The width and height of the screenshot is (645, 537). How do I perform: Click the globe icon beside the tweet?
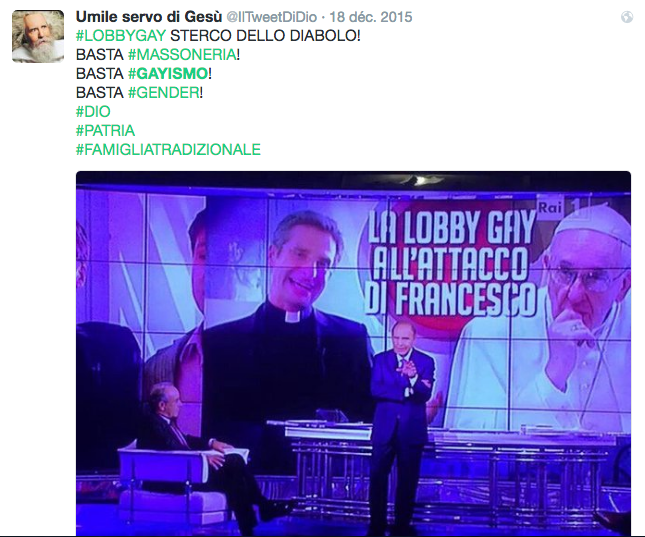(x=627, y=17)
